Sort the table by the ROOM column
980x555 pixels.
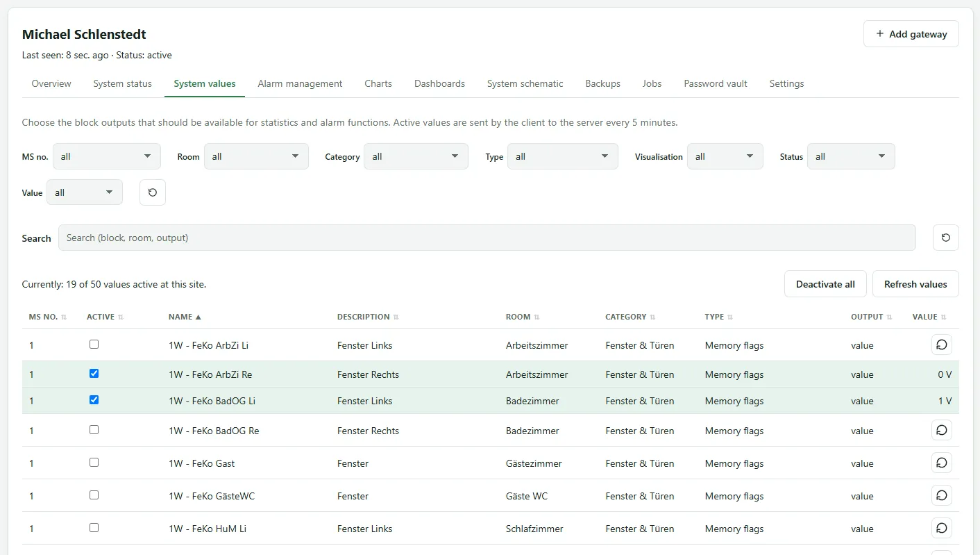click(x=523, y=317)
